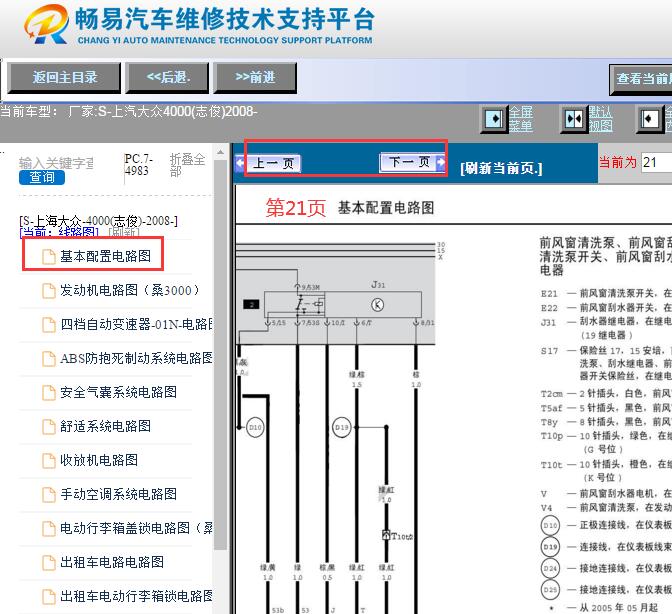Open 基本配置电路图 in the tree
The width and height of the screenshot is (672, 614).
point(105,256)
